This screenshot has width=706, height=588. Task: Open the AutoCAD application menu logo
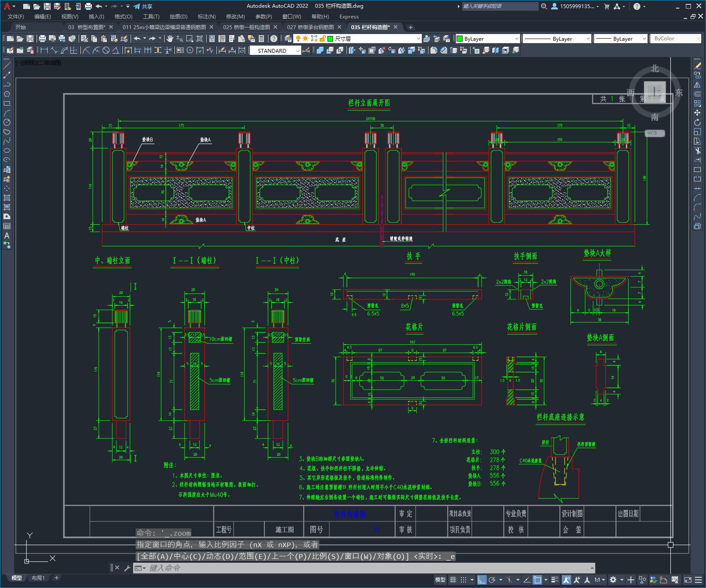tap(7, 6)
